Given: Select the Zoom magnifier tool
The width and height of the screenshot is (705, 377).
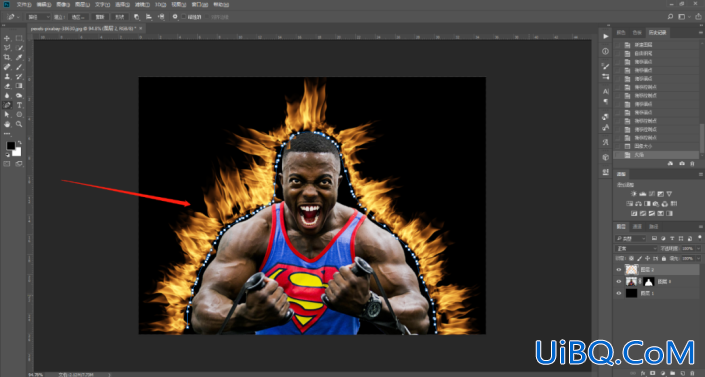Looking at the screenshot, I should tap(19, 124).
